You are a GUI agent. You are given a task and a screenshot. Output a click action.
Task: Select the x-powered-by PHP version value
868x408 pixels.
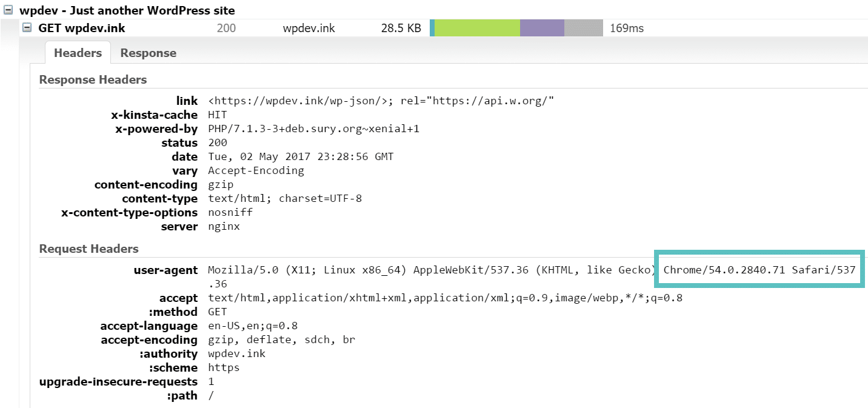(x=313, y=129)
